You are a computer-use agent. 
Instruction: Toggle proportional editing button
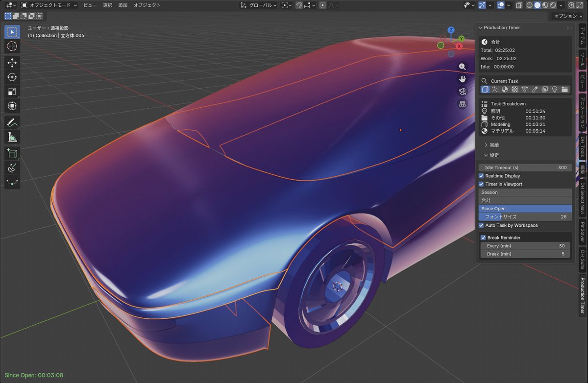(x=322, y=5)
